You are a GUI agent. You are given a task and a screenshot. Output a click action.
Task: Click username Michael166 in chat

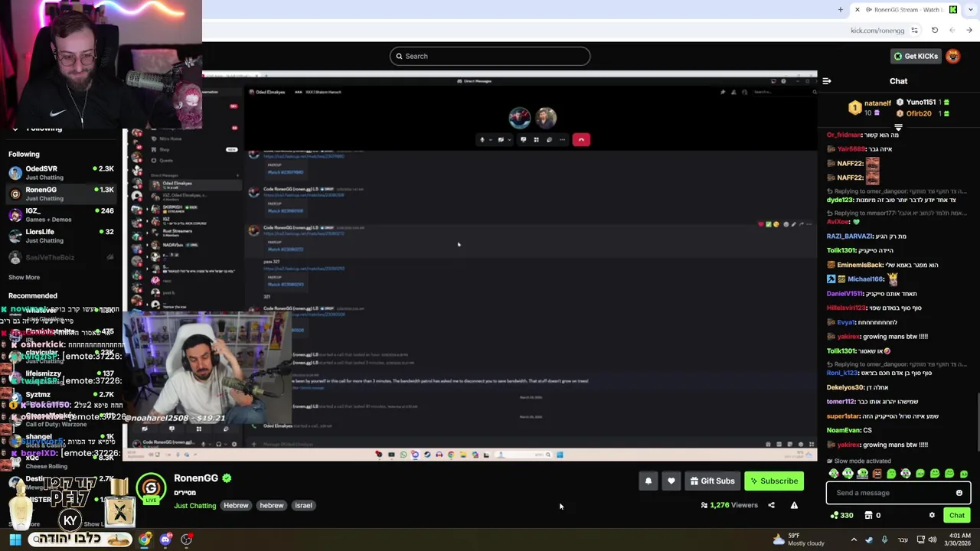(865, 279)
